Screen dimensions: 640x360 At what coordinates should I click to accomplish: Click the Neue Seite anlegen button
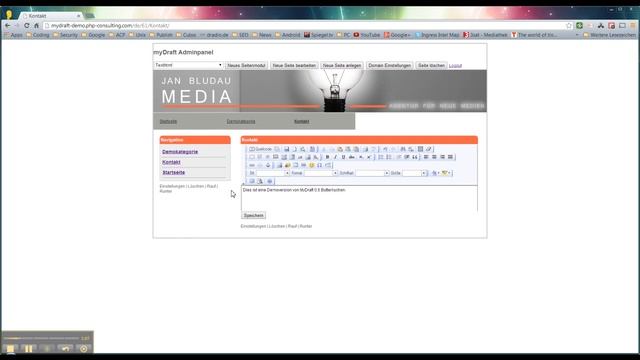point(342,65)
